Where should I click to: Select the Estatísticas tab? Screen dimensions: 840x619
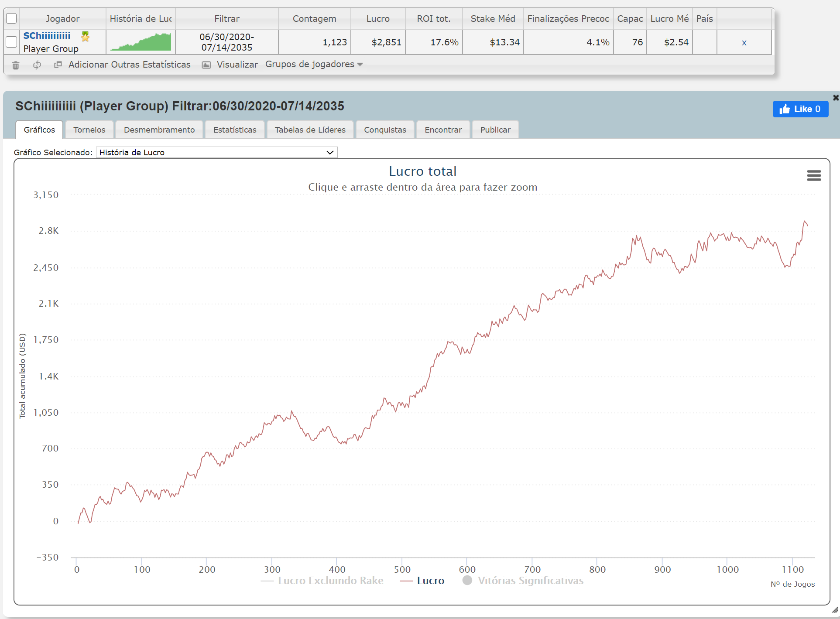235,130
